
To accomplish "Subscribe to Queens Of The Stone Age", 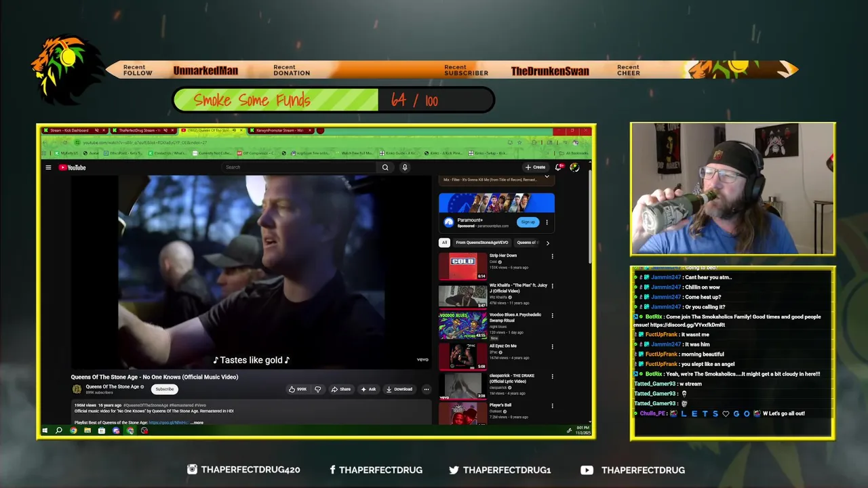I will 165,389.
